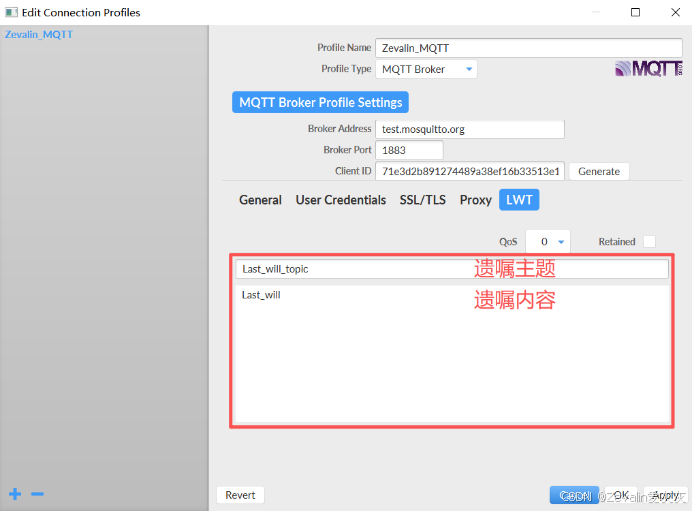
Task: Click the Cancel button at bottom
Action: point(574,495)
